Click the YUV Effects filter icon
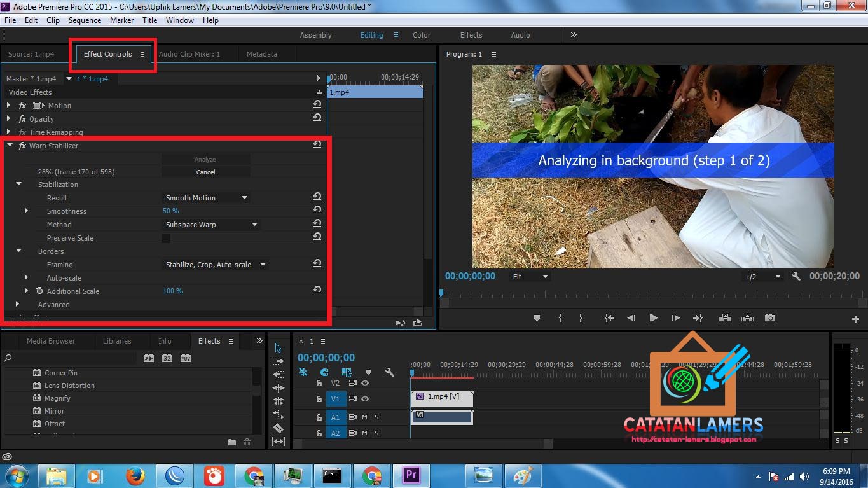The image size is (868, 488). click(186, 358)
